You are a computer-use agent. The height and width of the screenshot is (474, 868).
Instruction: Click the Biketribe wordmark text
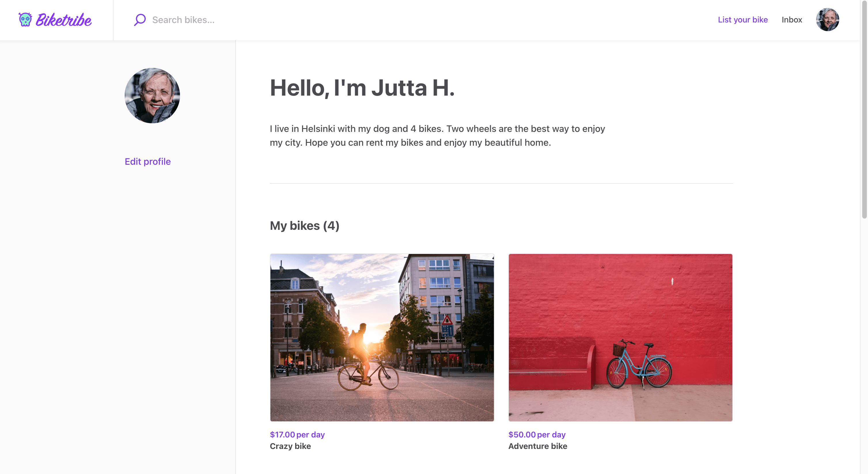pyautogui.click(x=64, y=20)
